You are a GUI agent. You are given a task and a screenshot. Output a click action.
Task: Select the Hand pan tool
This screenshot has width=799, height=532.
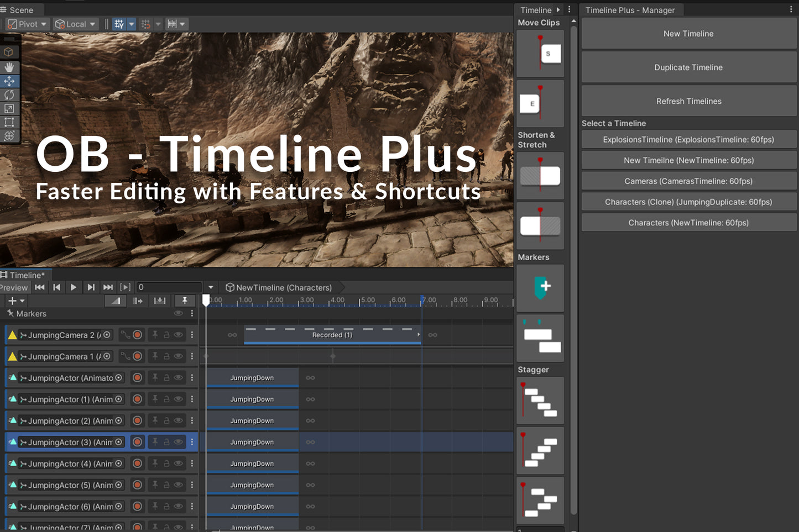pos(9,67)
